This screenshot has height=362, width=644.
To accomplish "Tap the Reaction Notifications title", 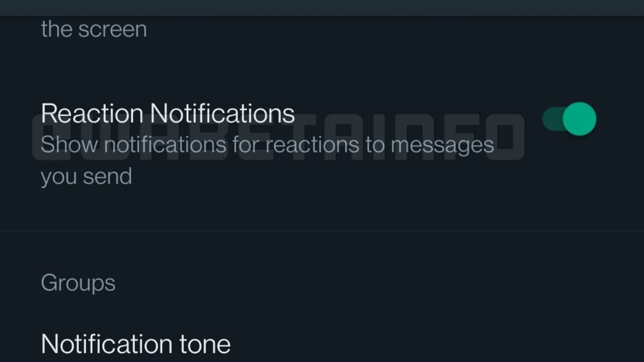I will [167, 113].
